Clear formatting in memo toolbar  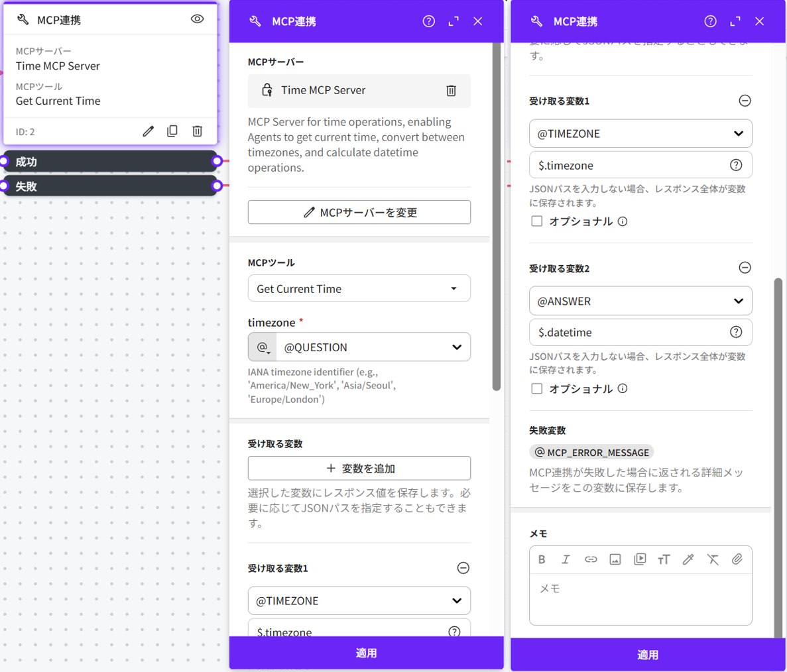(x=713, y=559)
